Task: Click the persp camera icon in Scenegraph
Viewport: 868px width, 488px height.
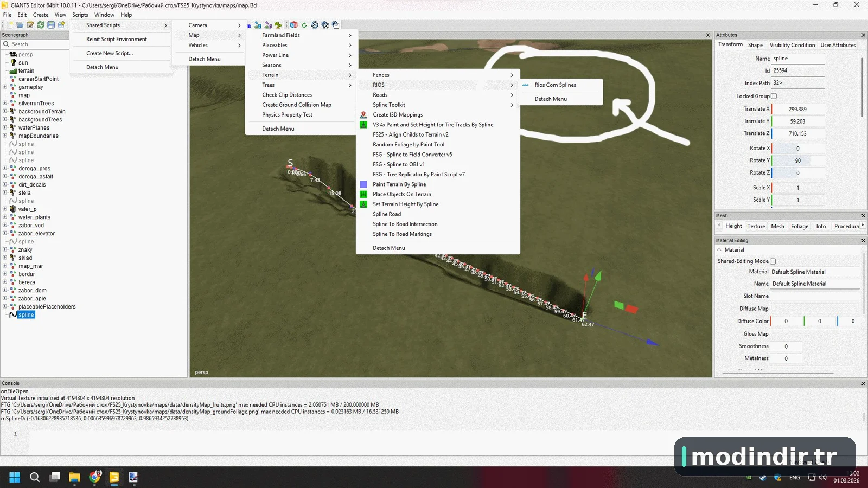Action: pyautogui.click(x=13, y=54)
